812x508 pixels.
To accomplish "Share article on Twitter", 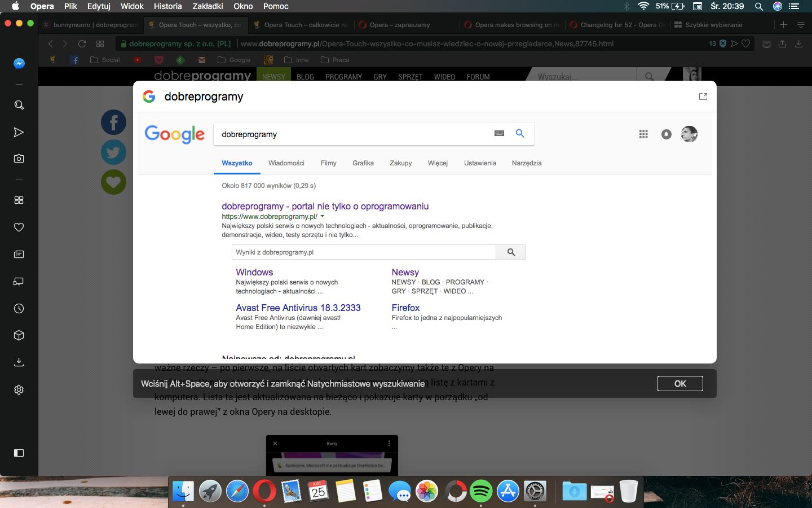I will [113, 152].
